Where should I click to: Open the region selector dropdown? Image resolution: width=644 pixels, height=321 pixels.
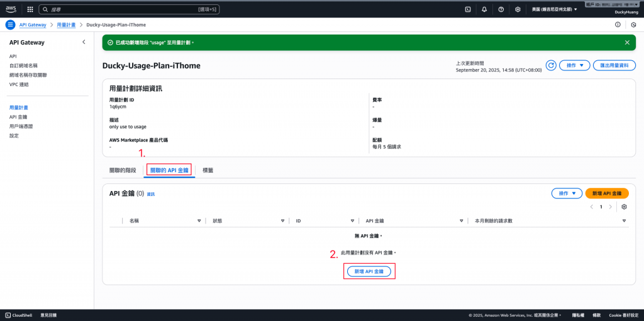tap(554, 9)
